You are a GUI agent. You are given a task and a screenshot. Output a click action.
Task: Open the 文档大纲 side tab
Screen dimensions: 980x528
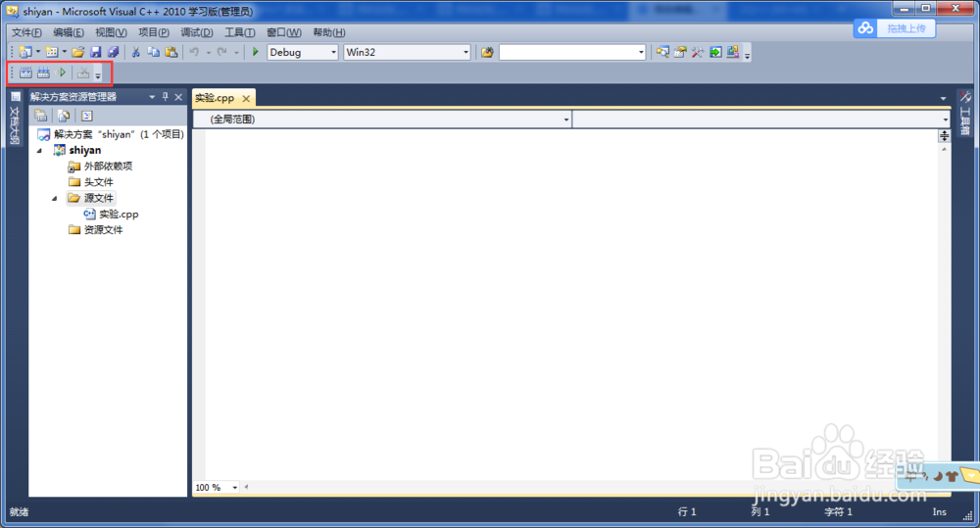pos(15,119)
